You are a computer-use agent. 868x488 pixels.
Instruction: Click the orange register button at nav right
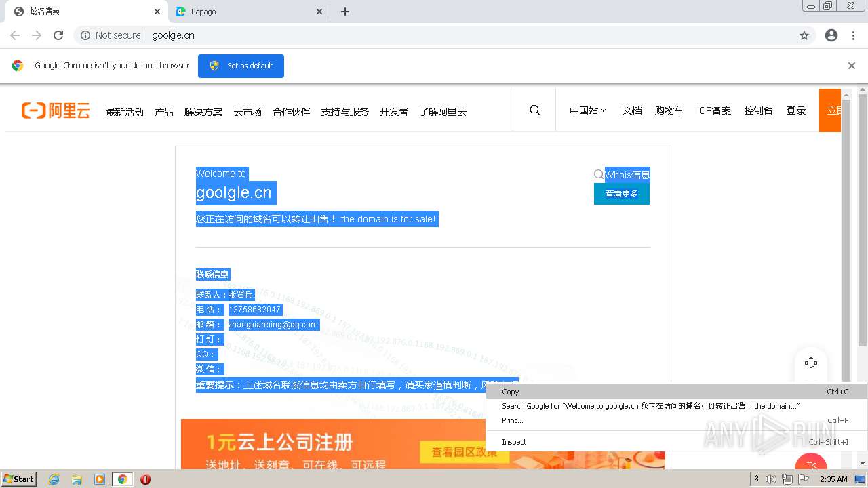tap(830, 110)
